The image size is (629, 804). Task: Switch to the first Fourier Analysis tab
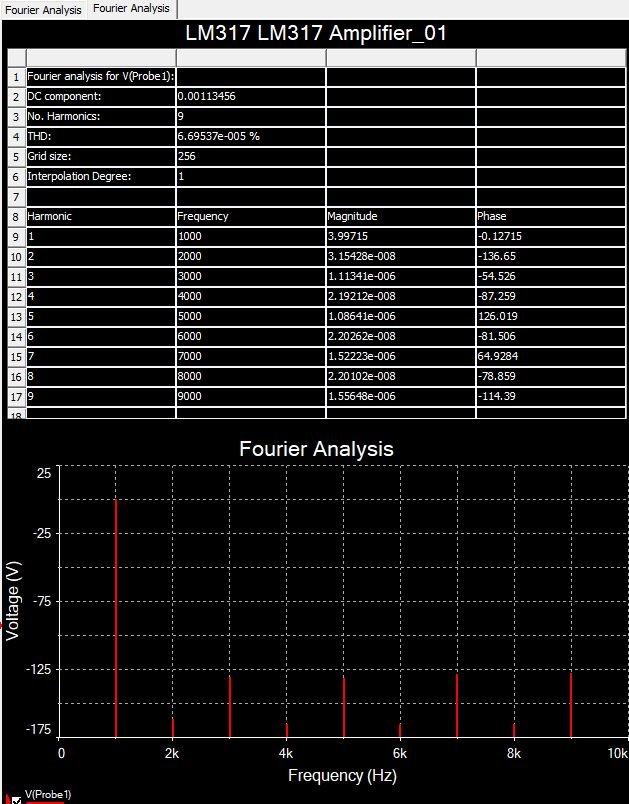[43, 10]
